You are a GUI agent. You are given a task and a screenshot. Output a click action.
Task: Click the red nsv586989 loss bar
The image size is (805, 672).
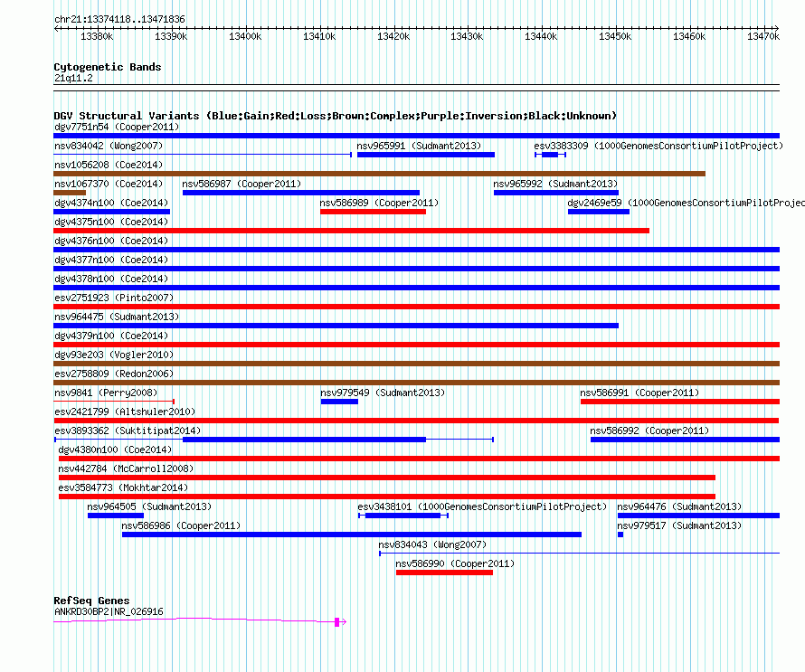(373, 212)
